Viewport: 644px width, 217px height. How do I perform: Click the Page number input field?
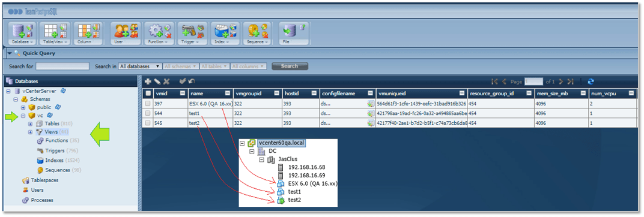tap(533, 82)
